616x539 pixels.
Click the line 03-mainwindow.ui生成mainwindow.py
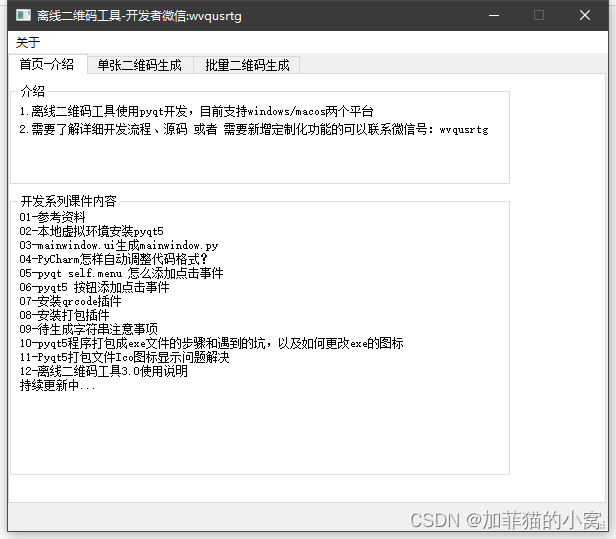click(x=119, y=245)
